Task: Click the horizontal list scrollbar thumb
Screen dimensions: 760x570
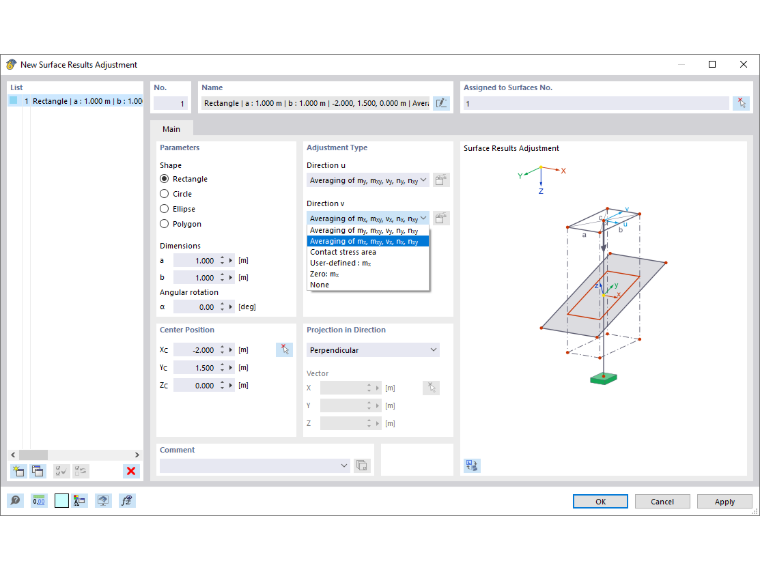Action: pos(33,455)
